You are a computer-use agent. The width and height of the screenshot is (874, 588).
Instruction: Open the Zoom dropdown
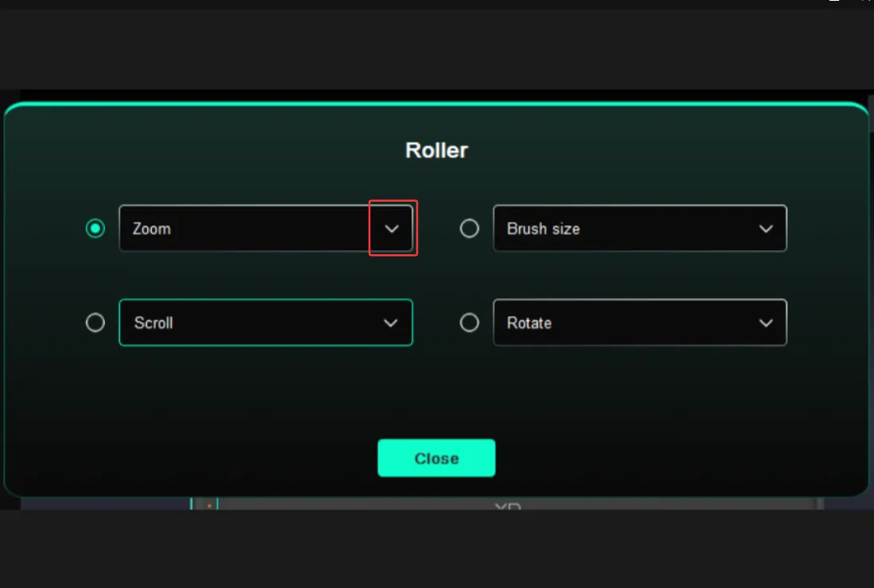(x=266, y=229)
